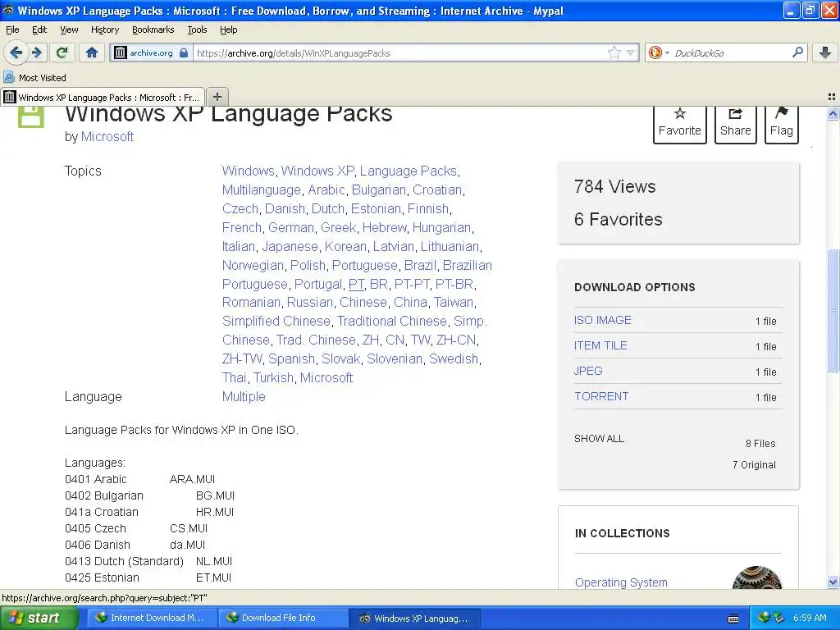Click the padlock security icon
This screenshot has height=630, width=840.
184,52
